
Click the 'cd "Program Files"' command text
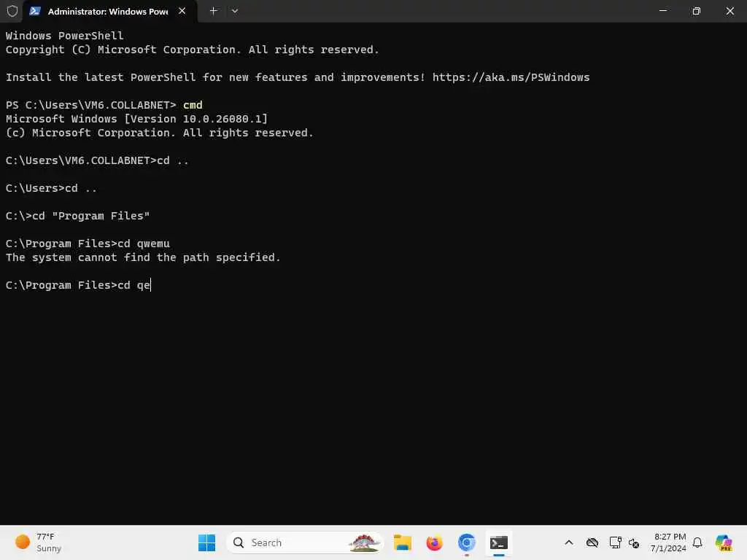pyautogui.click(x=90, y=216)
